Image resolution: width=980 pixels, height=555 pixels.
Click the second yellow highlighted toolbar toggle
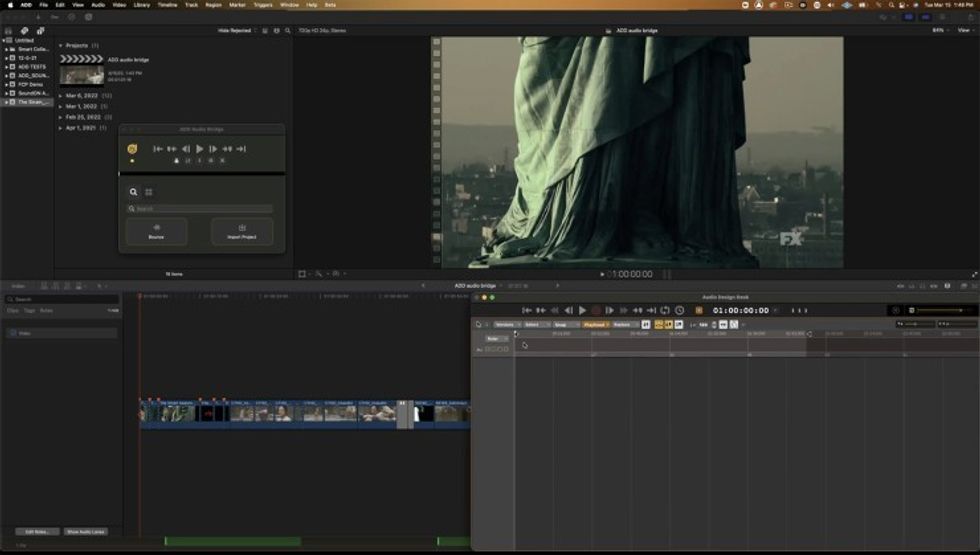(668, 324)
